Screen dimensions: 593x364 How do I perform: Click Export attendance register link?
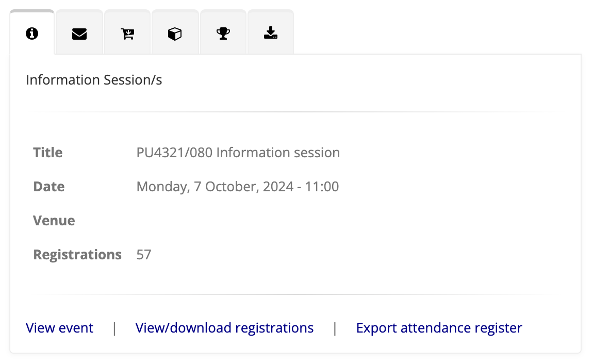pos(439,328)
